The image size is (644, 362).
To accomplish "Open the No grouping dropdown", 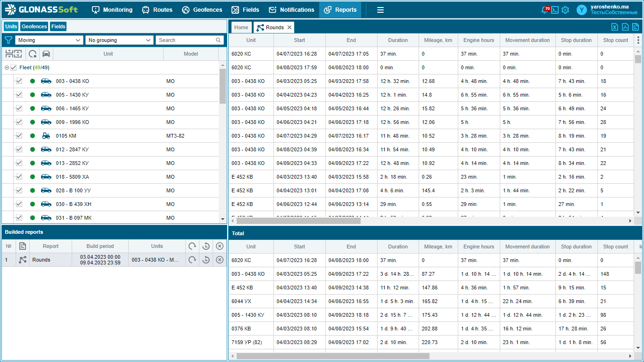I will (x=120, y=40).
